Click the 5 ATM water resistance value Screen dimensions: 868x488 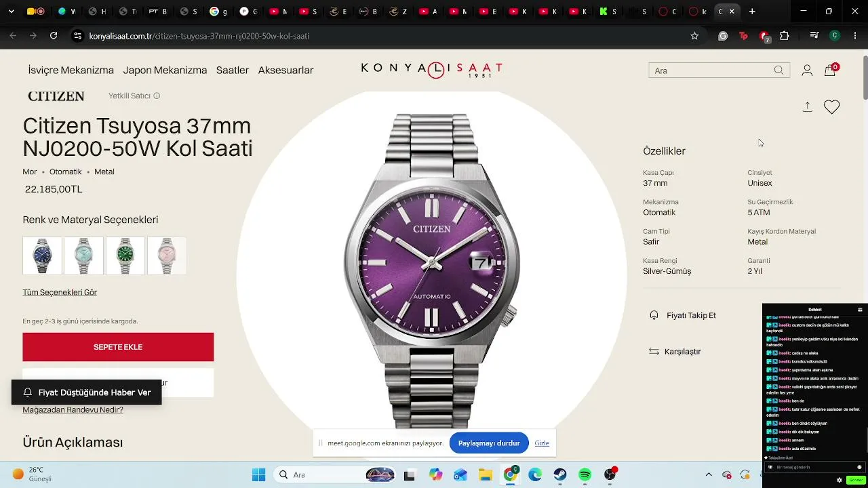coord(759,212)
